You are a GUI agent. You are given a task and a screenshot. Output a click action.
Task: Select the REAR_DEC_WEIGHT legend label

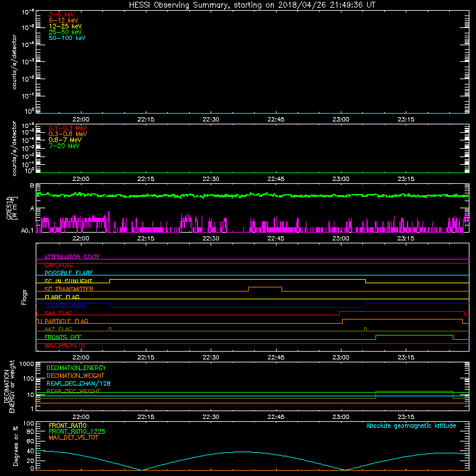[x=73, y=391]
